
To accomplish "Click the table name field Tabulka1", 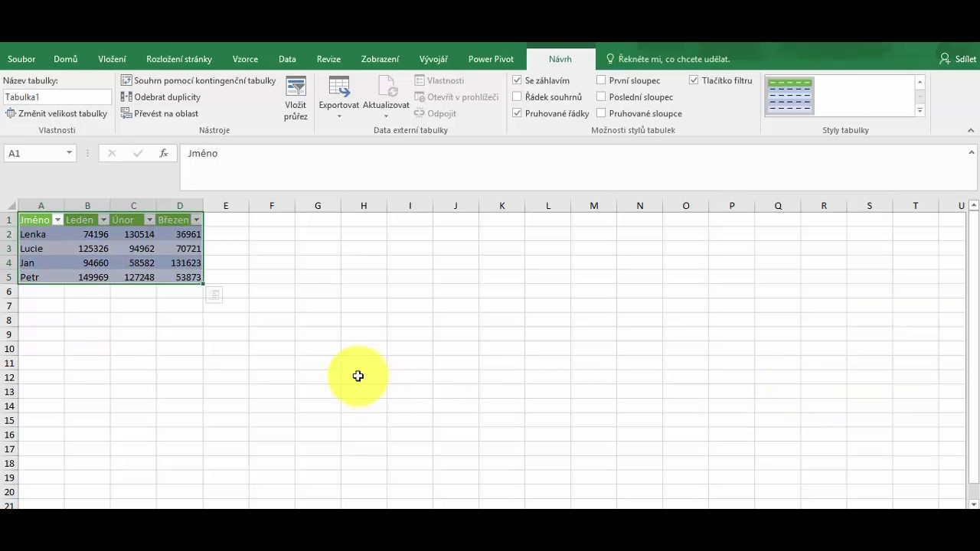I will tap(57, 97).
